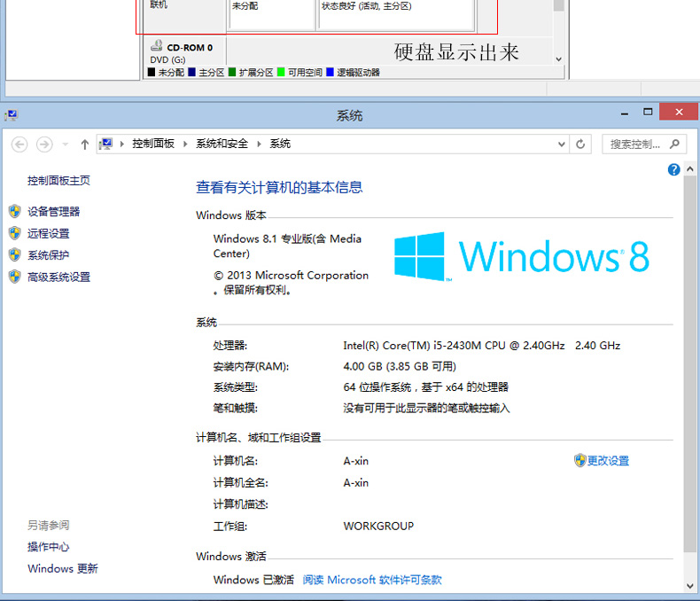700x601 pixels.
Task: Click green 扩展分区 legend swatch
Action: pos(232,72)
